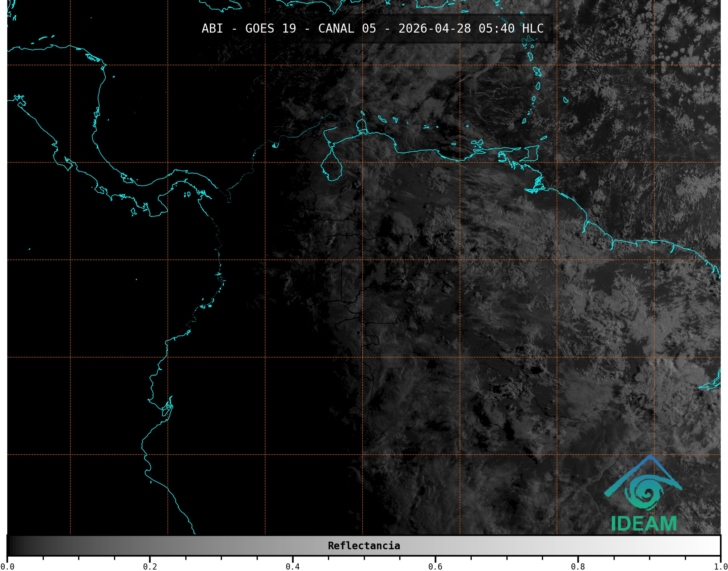Click the 0.2 colorbar tick label
Image resolution: width=728 pixels, height=571 pixels.
pos(150,567)
